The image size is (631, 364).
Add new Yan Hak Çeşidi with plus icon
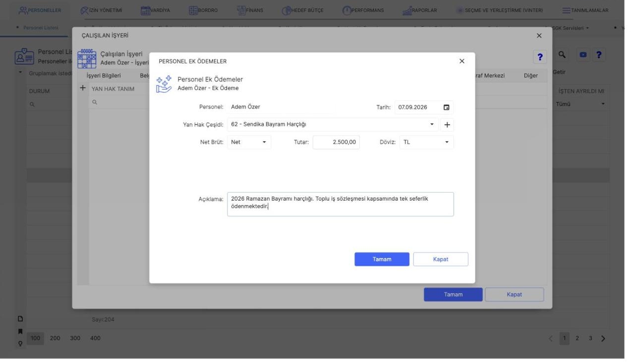click(447, 125)
